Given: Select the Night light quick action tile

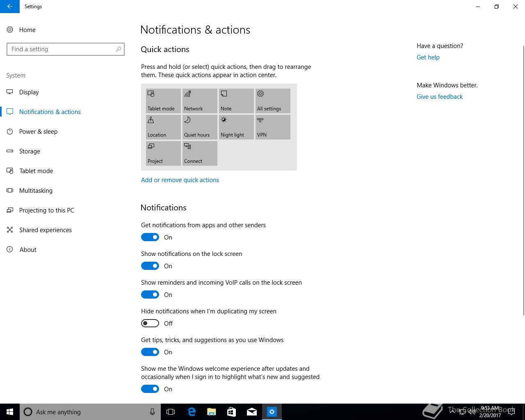Looking at the screenshot, I should coord(236,127).
